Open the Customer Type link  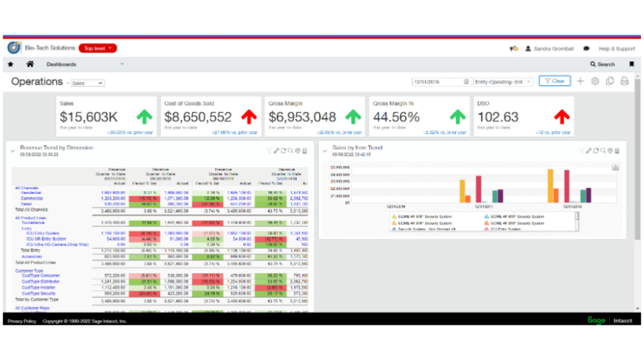[x=29, y=271]
